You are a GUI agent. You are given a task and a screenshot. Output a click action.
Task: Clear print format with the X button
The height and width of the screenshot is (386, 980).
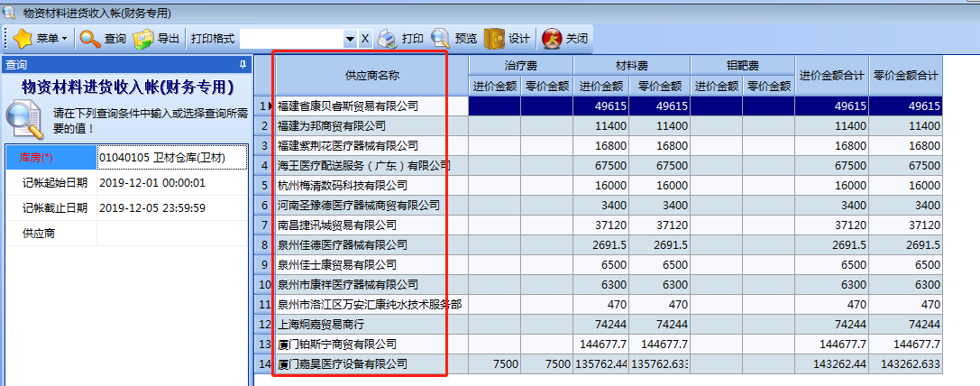click(365, 39)
